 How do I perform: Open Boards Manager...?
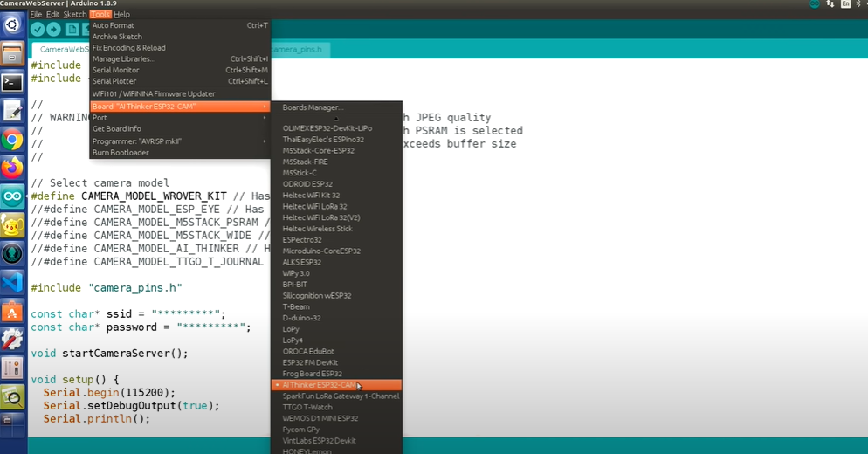336,107
